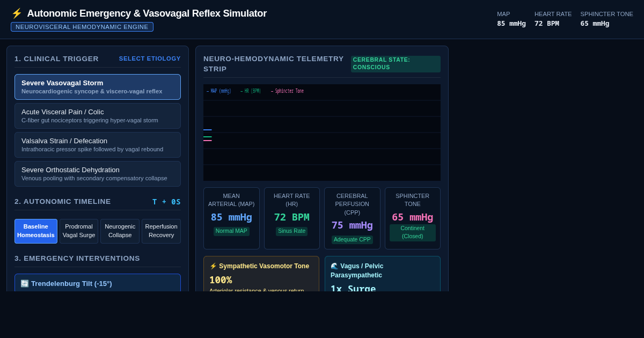Viewport: 644px width, 338px height.
Task: Click Vagus / Pelvic Parasympathetic 1x Surge panel
Action: coord(383,274)
